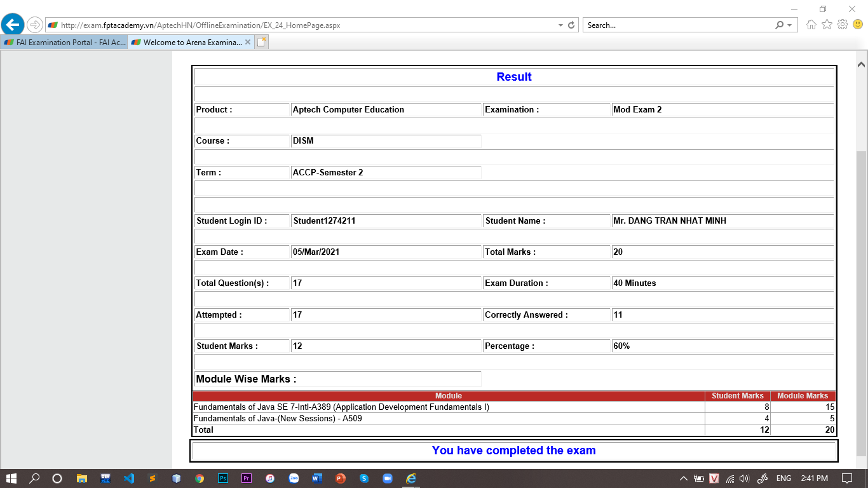Open the Action Center notifications icon
The image size is (868, 488).
(847, 478)
